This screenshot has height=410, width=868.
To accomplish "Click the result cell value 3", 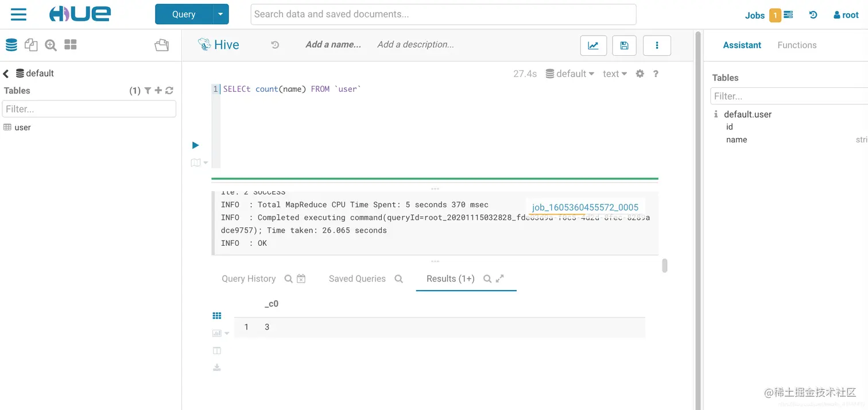I will pos(267,327).
